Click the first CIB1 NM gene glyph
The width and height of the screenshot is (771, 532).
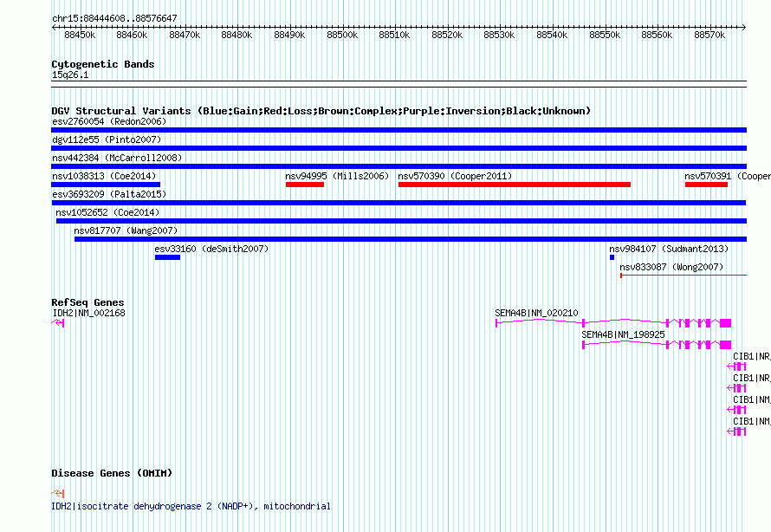point(736,410)
